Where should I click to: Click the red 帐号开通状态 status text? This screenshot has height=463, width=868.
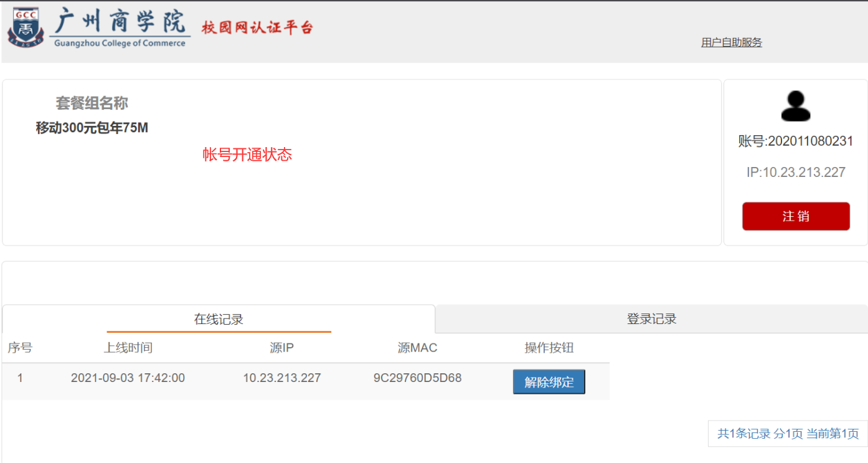[247, 155]
